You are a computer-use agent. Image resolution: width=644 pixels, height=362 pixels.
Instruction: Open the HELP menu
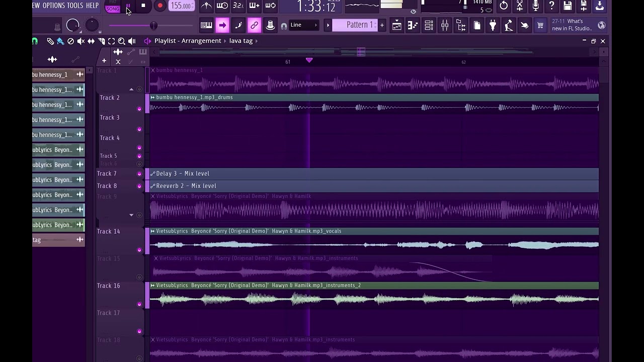coord(92,6)
